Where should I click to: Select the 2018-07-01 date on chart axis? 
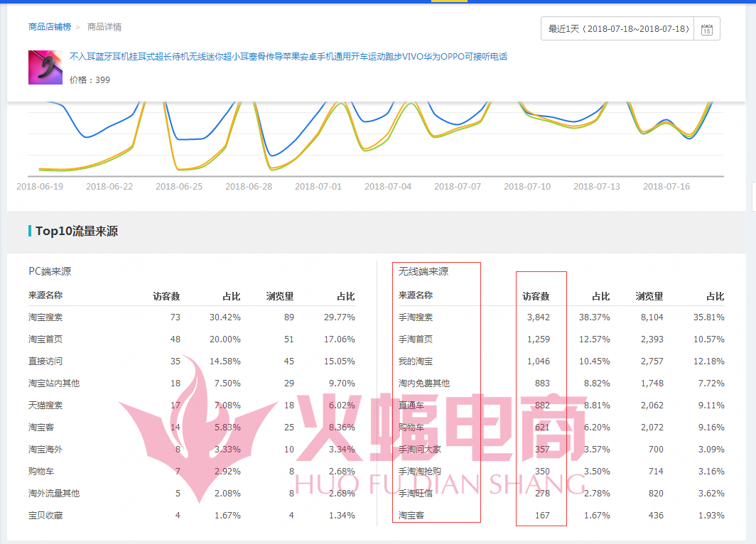click(318, 187)
